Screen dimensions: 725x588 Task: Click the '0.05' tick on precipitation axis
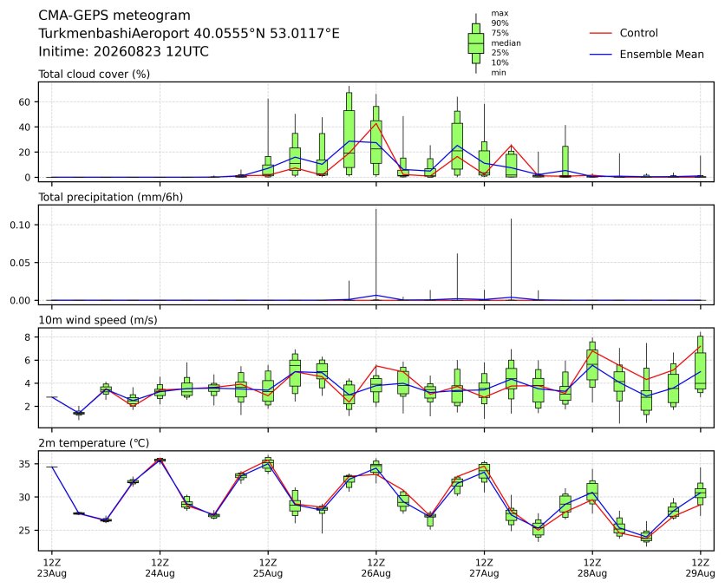point(20,263)
